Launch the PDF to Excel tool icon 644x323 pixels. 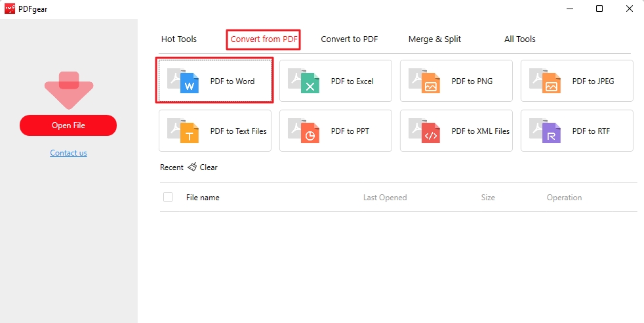point(304,81)
